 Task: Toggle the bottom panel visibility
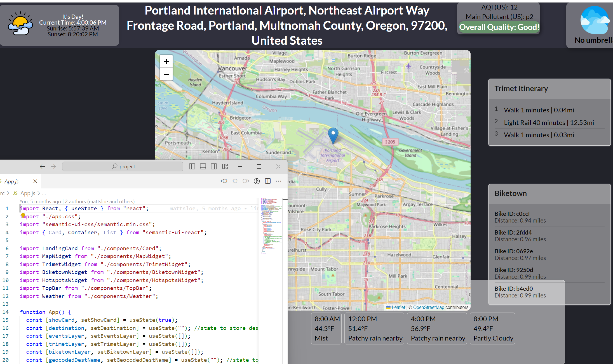pos(203,167)
